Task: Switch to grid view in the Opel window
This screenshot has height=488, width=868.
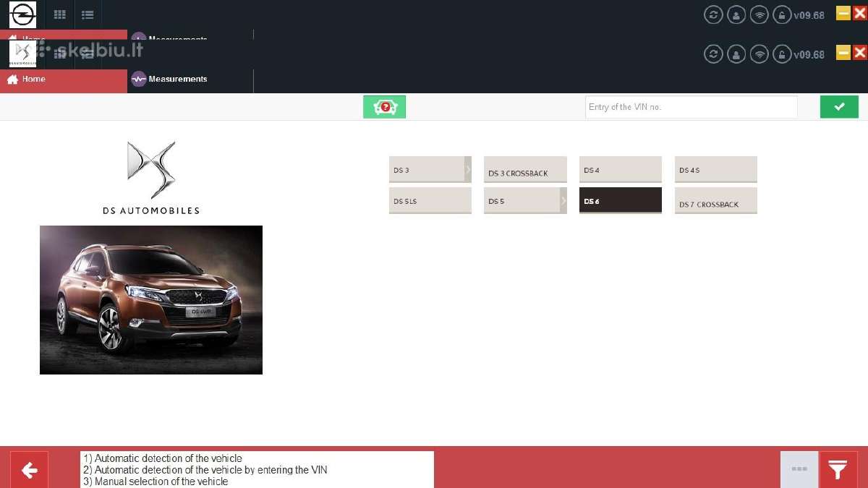Action: (60, 14)
